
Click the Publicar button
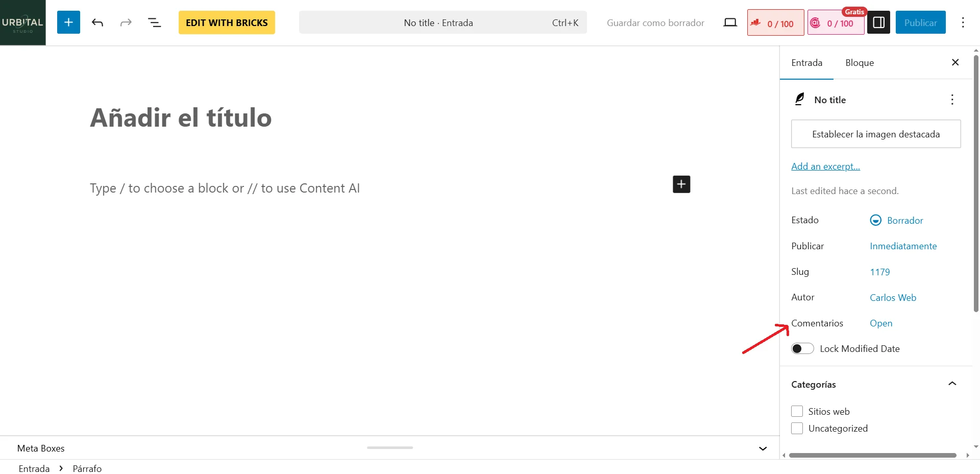pos(920,22)
